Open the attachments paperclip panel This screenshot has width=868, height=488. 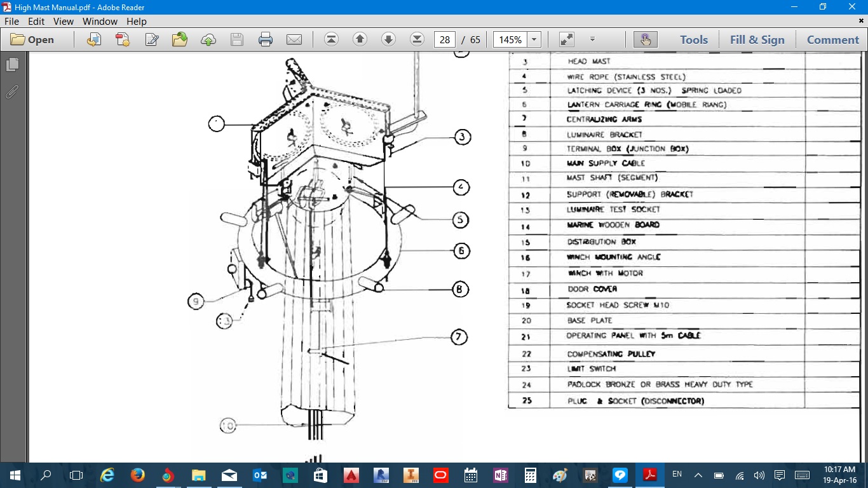[x=12, y=91]
